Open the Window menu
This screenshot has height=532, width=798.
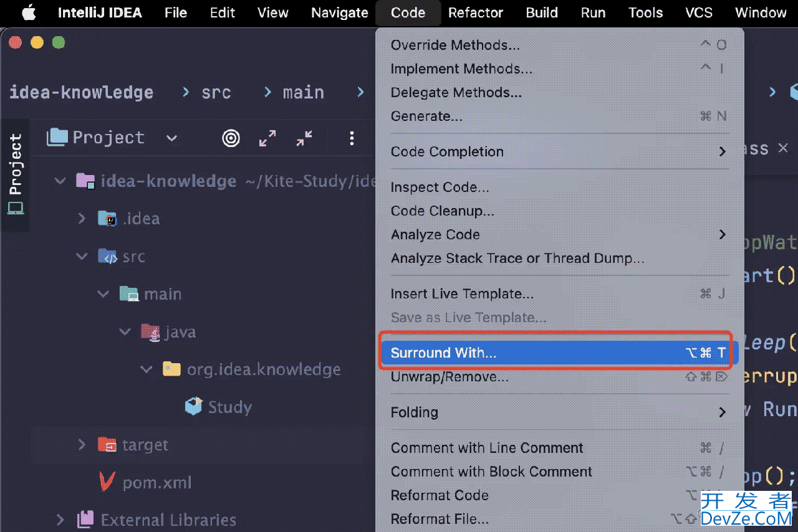(761, 12)
